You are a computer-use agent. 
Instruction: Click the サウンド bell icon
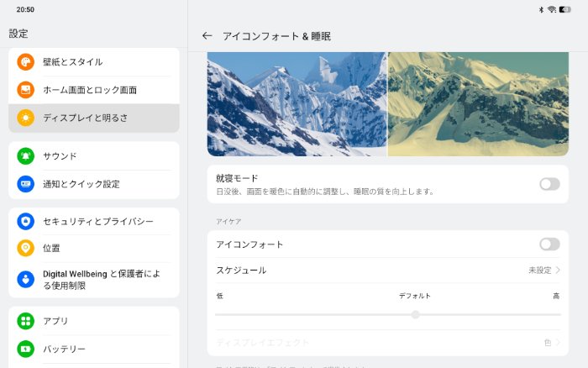[25, 156]
